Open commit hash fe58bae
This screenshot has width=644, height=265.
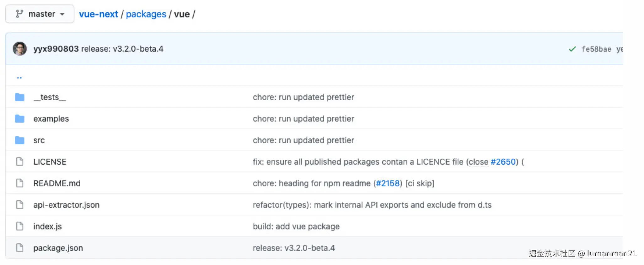[x=596, y=49]
